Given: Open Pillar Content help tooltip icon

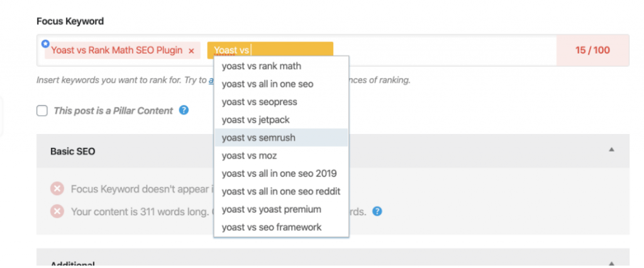Looking at the screenshot, I should [x=184, y=111].
